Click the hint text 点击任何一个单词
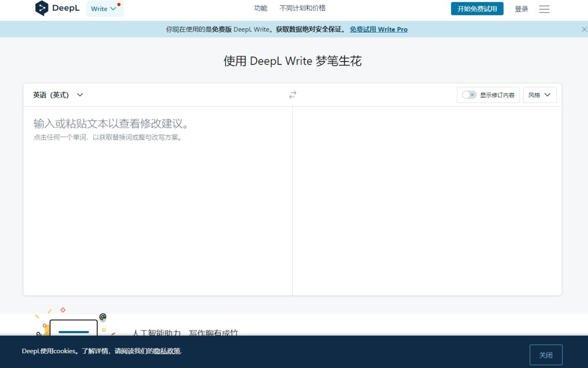The image size is (588, 368). pos(107,137)
